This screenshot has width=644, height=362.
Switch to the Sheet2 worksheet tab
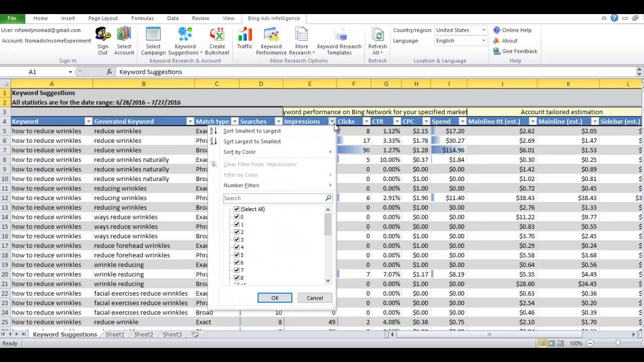point(143,334)
